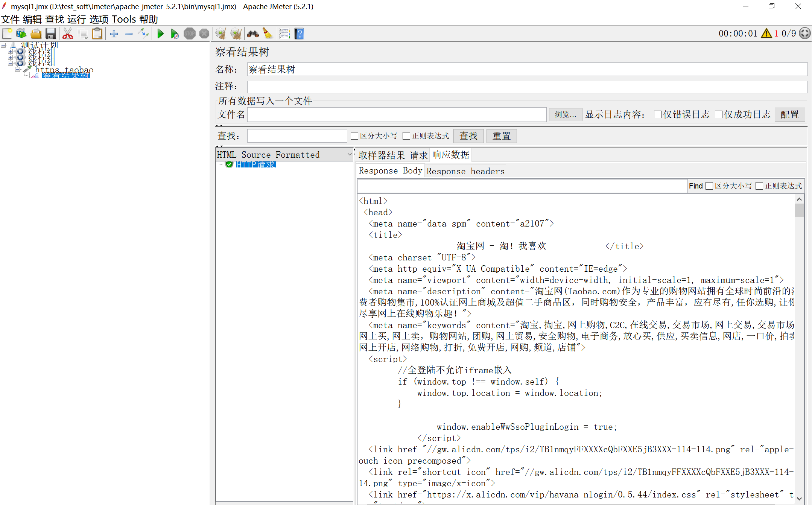The width and height of the screenshot is (812, 505).
Task: Click the response body vertical scrollbar thumb
Action: [799, 210]
